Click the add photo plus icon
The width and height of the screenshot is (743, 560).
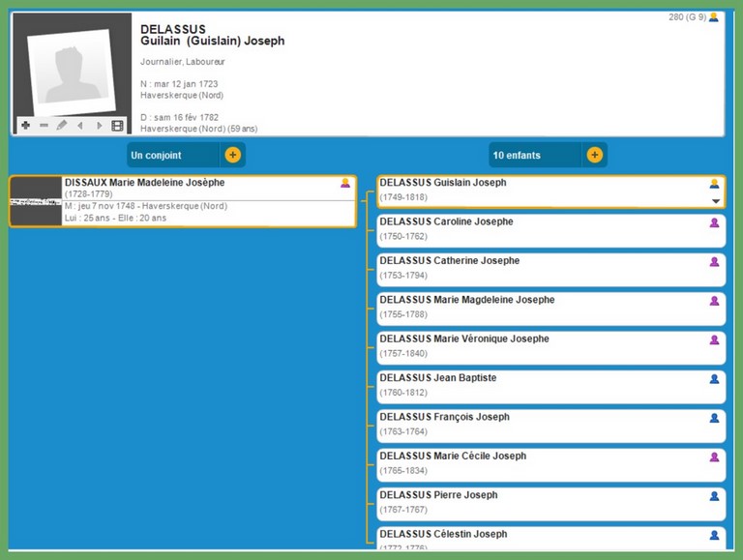[25, 126]
